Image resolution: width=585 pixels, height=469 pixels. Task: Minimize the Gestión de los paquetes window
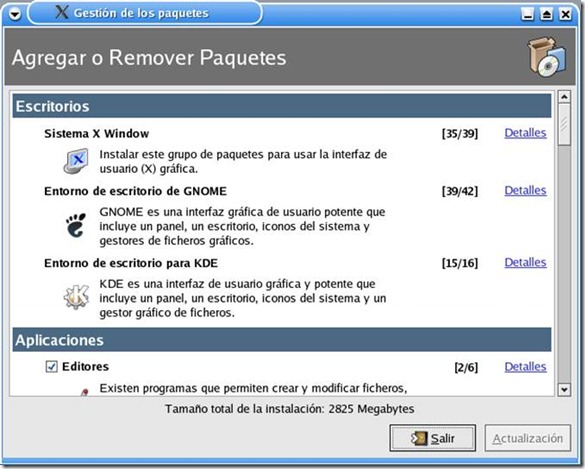pyautogui.click(x=528, y=15)
